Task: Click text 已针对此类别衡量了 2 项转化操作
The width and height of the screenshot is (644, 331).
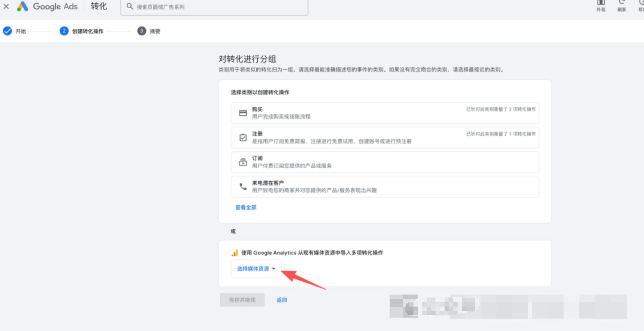Action: [501, 109]
